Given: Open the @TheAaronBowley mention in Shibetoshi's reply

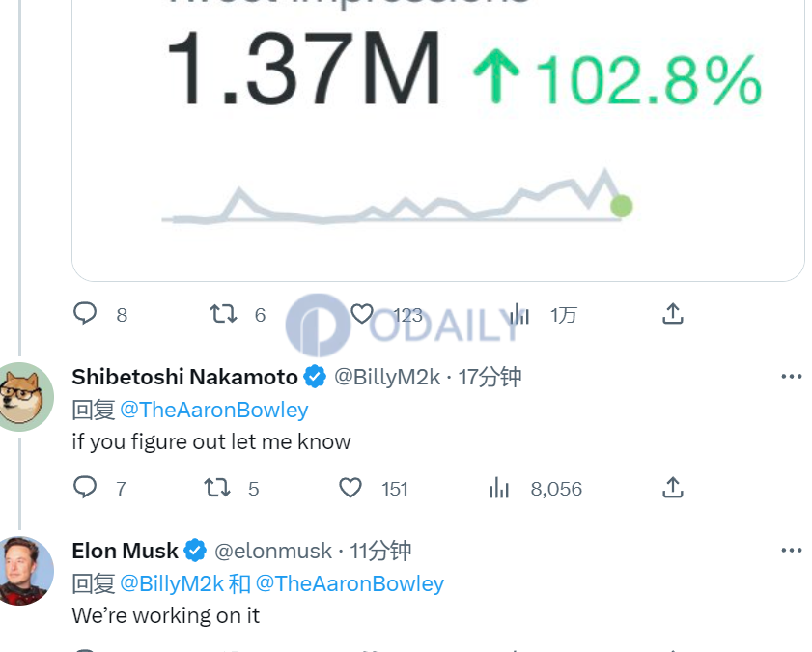Looking at the screenshot, I should click(214, 410).
